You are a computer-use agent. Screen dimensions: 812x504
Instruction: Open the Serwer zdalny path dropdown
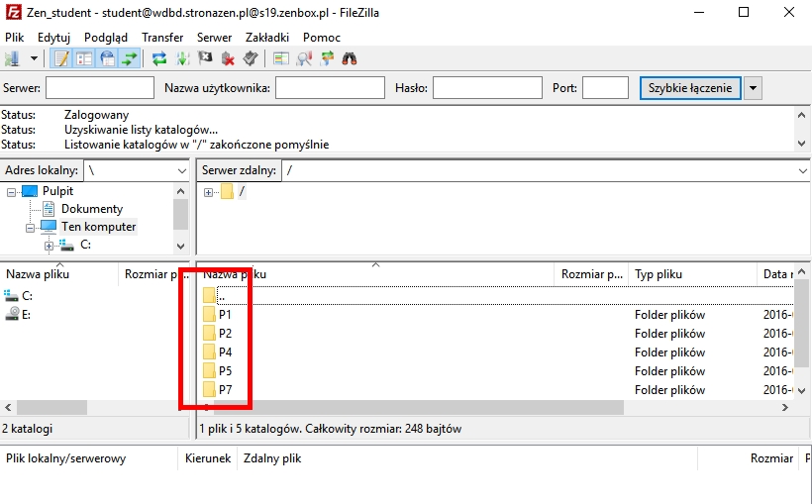click(x=803, y=170)
